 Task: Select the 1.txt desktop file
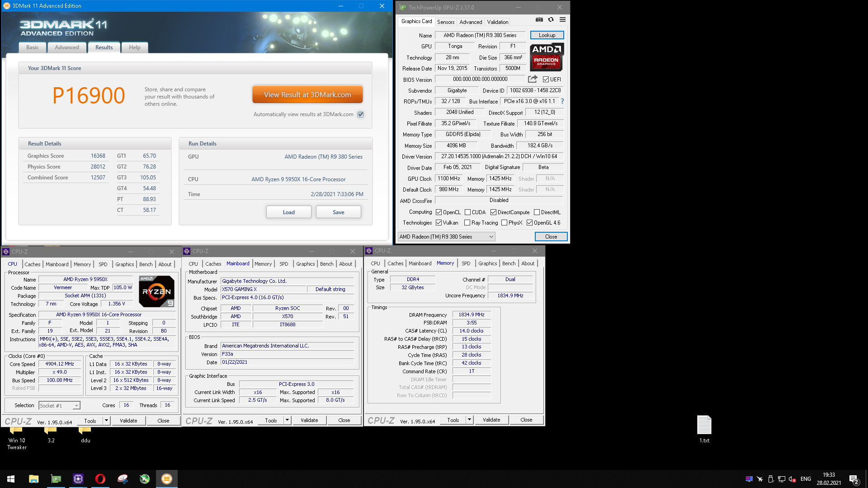point(704,429)
